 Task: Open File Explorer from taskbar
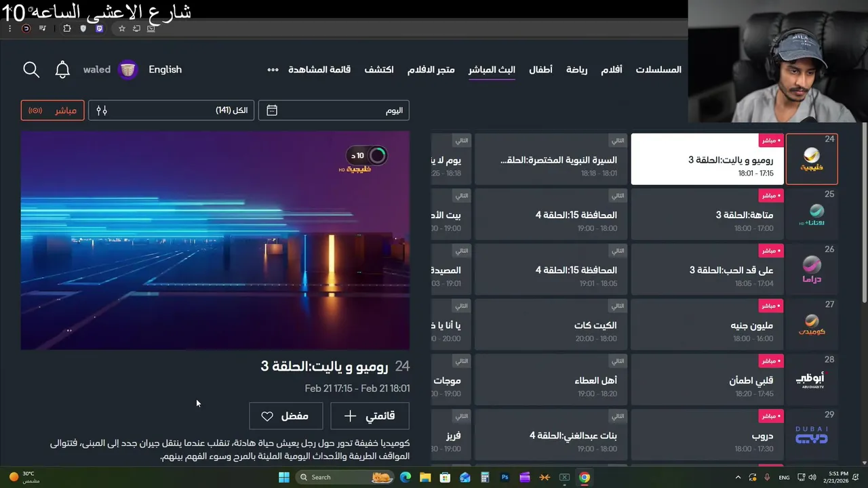coord(425,477)
